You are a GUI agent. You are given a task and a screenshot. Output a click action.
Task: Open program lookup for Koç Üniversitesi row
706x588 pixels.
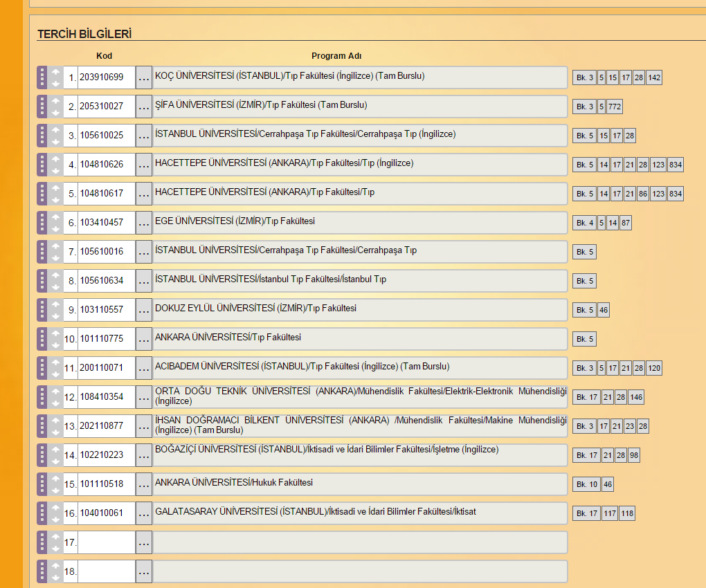143,77
